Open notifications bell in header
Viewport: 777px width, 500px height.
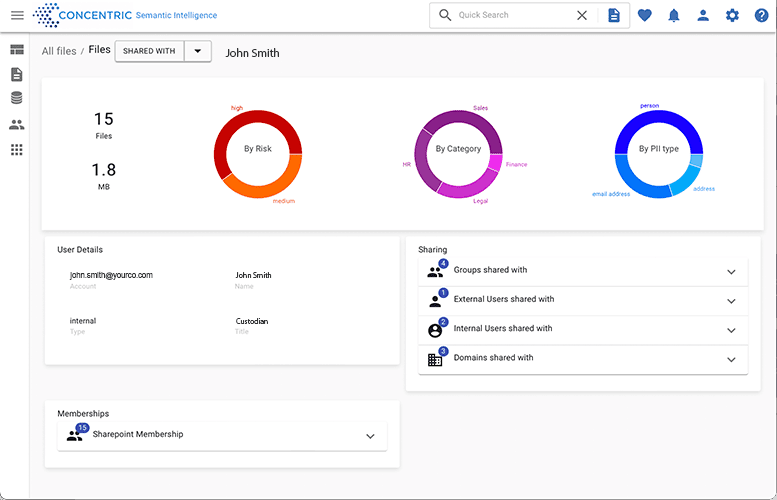tap(674, 15)
